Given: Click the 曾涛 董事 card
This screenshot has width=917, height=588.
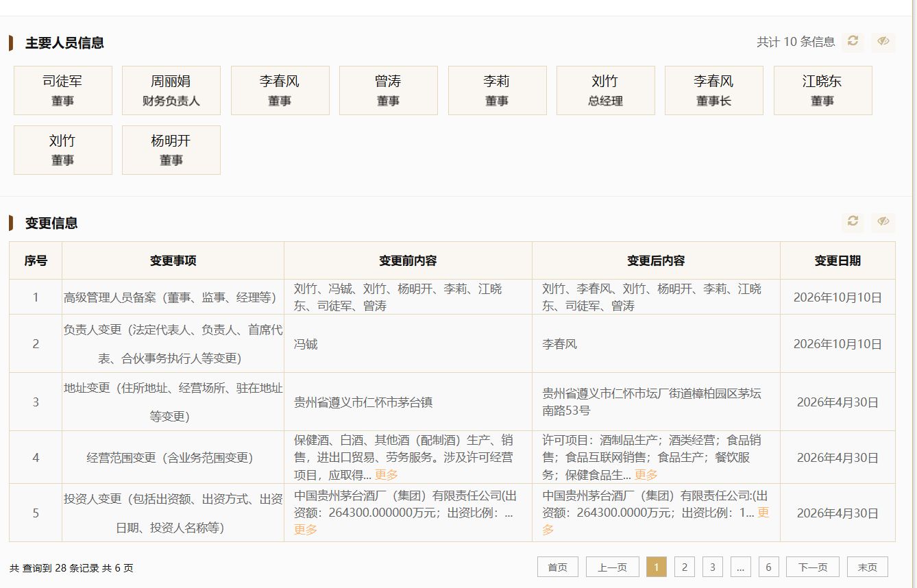Looking at the screenshot, I should [389, 90].
